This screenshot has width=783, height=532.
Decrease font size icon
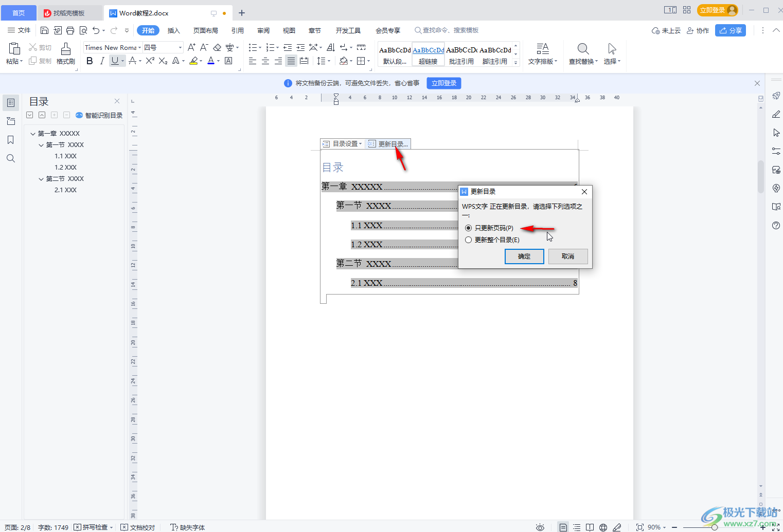coord(204,47)
